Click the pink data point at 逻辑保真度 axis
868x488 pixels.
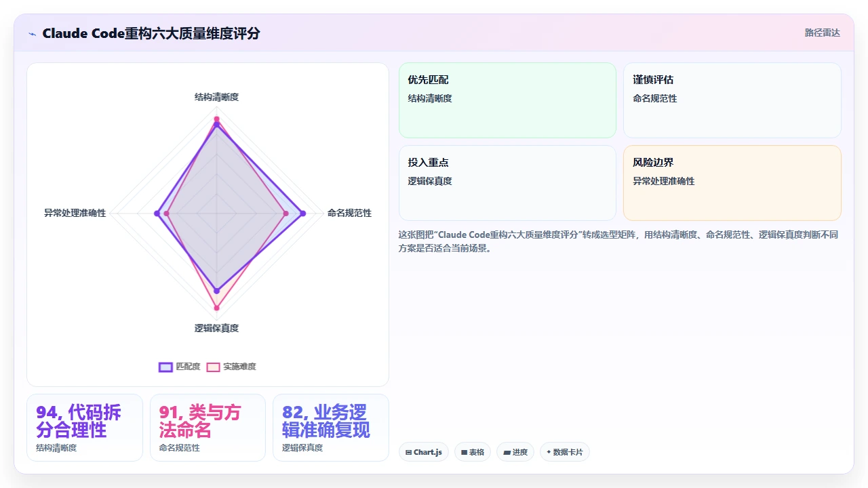[x=217, y=308]
